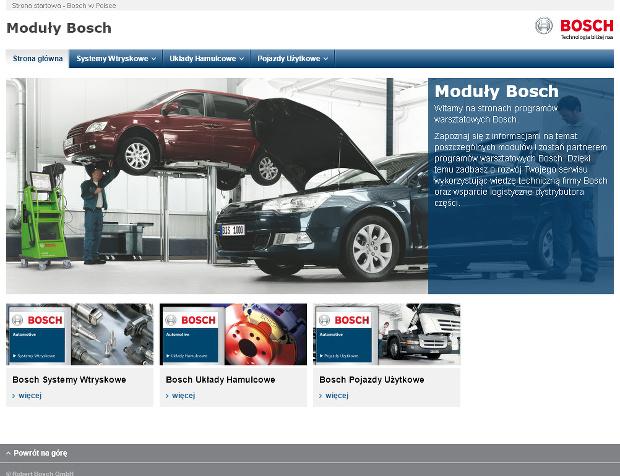The width and height of the screenshot is (620, 476).
Task: Click the Bosch Układy Hamulcowe heading
Action: coord(220,380)
